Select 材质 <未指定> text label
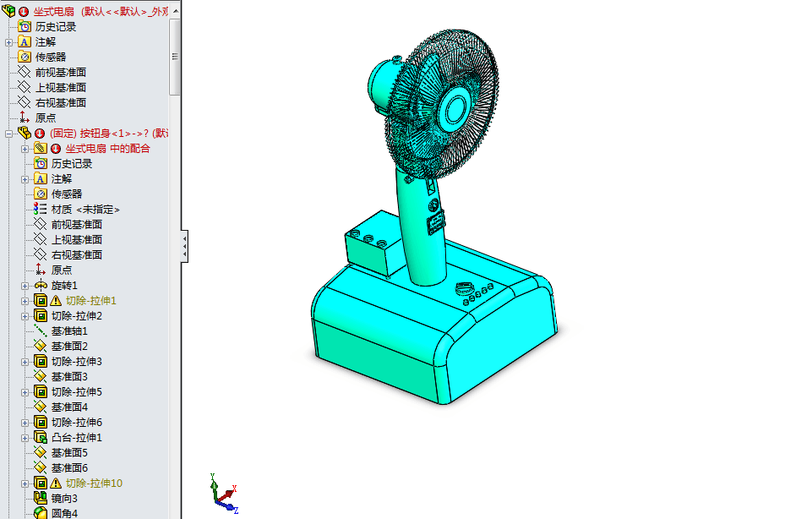This screenshot has height=519, width=812. tap(85, 210)
